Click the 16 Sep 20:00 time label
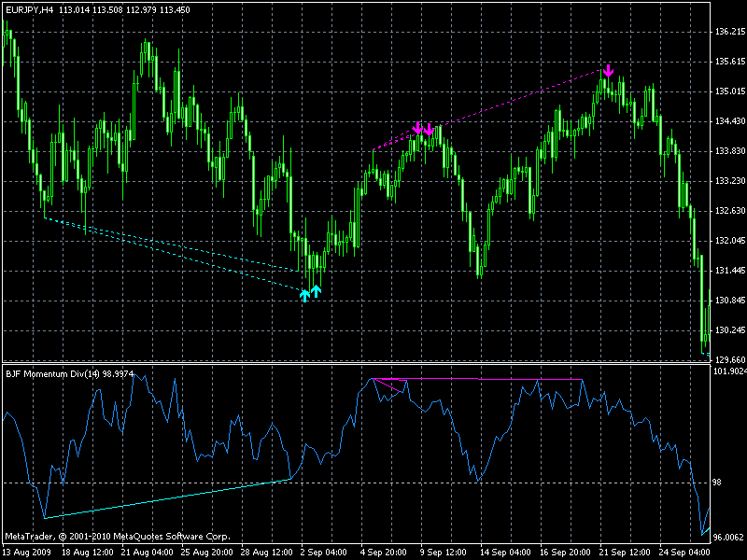Screen dimensions: 747x560 [565, 553]
